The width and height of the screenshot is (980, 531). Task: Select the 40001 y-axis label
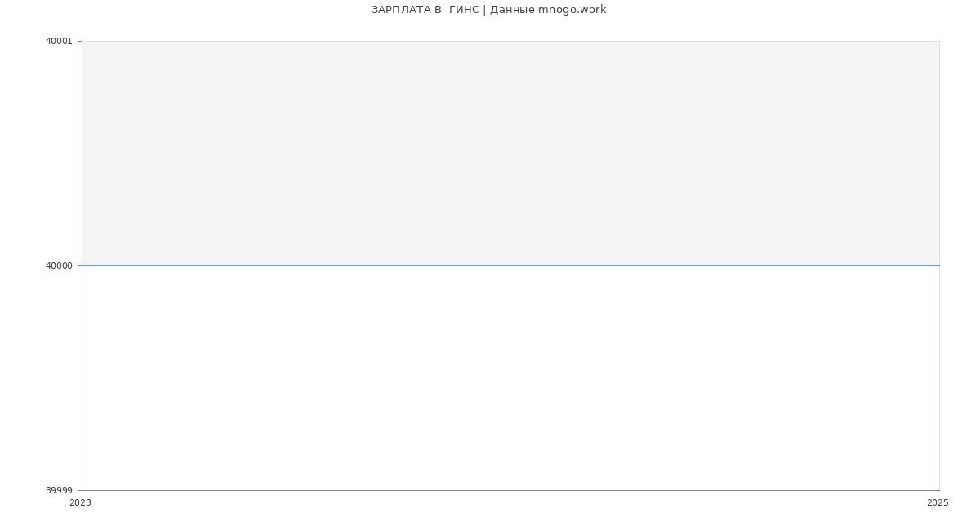pyautogui.click(x=59, y=41)
